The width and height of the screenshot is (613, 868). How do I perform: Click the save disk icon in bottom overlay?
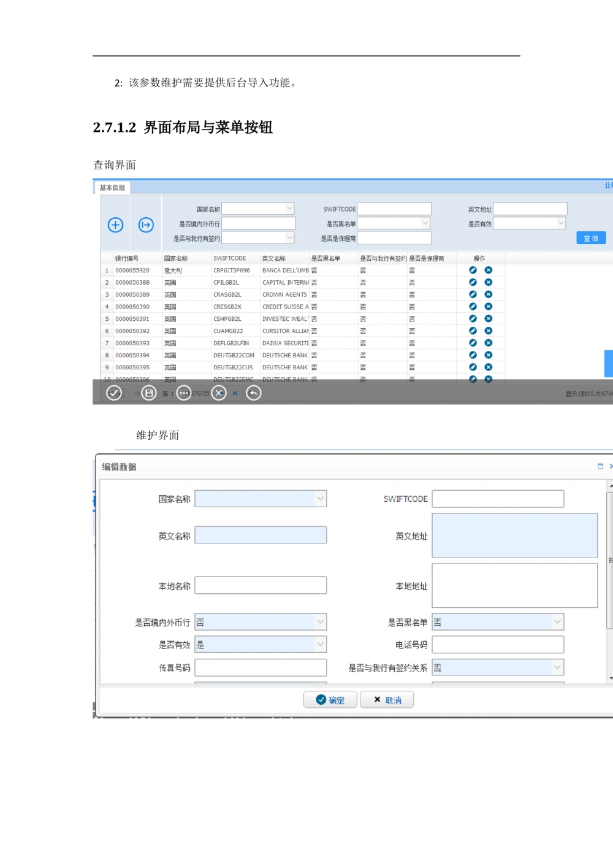tap(149, 393)
